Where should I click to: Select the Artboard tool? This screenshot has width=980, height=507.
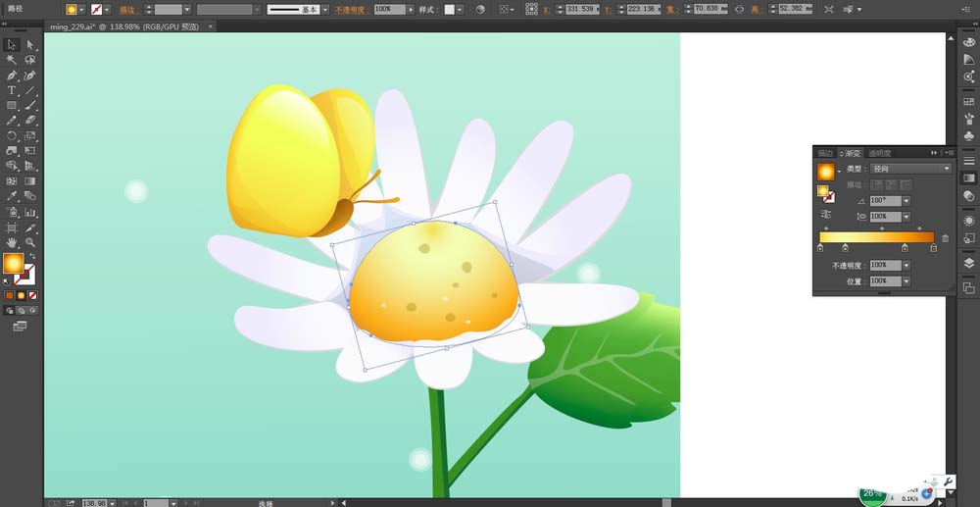pos(11,228)
